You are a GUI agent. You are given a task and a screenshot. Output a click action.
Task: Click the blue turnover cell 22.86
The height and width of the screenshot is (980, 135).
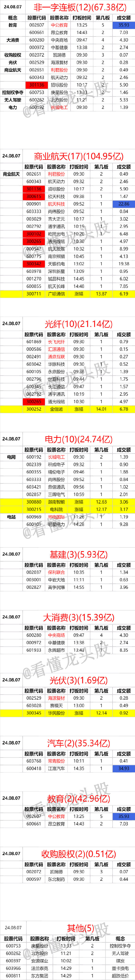click(x=124, y=204)
